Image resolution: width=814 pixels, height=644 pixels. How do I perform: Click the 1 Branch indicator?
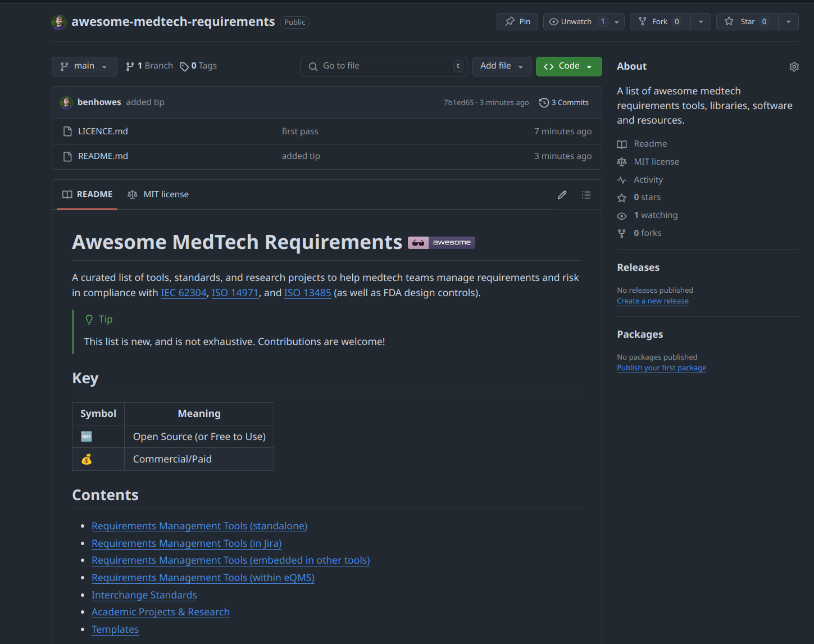149,66
